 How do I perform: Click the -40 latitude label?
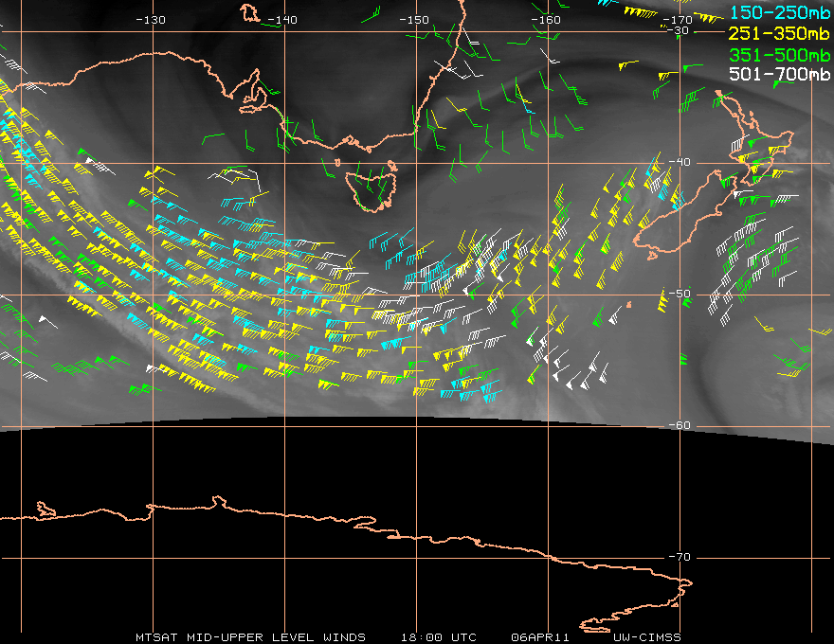coord(680,162)
